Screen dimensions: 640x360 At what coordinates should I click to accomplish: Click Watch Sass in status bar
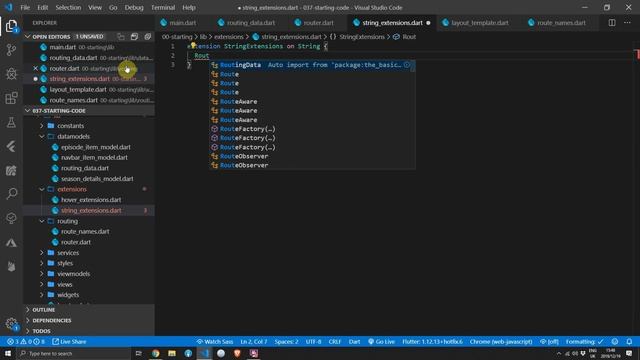(214, 342)
